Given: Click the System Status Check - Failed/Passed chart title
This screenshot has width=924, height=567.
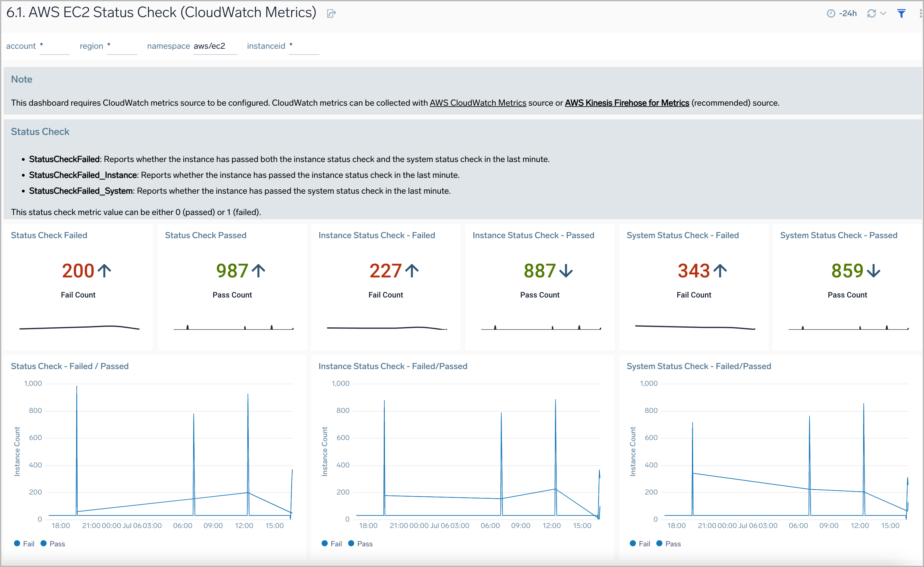Looking at the screenshot, I should click(x=699, y=366).
